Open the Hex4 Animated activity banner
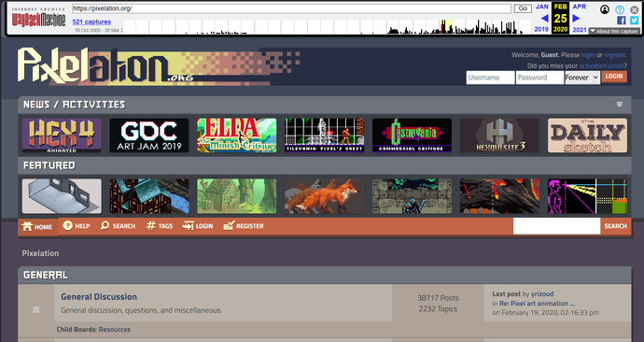This screenshot has height=342, width=644. click(62, 135)
